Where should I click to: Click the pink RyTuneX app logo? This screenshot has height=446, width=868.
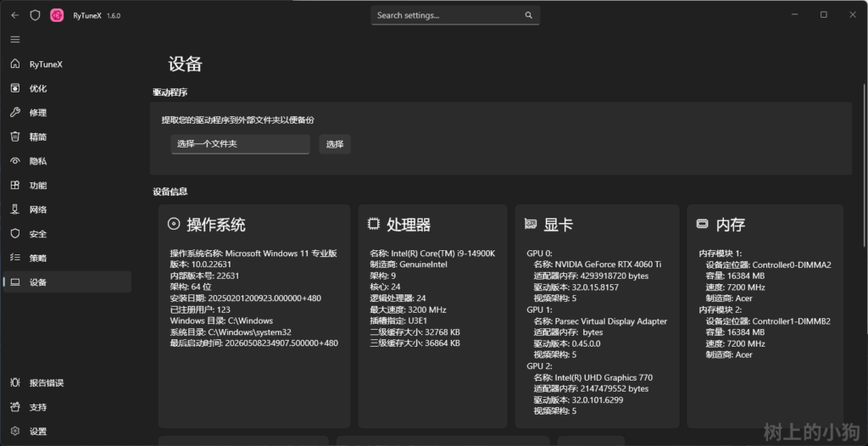click(x=57, y=15)
